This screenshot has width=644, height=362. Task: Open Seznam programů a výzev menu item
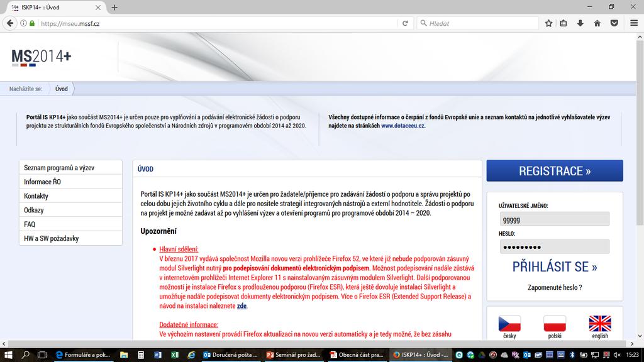click(70, 167)
